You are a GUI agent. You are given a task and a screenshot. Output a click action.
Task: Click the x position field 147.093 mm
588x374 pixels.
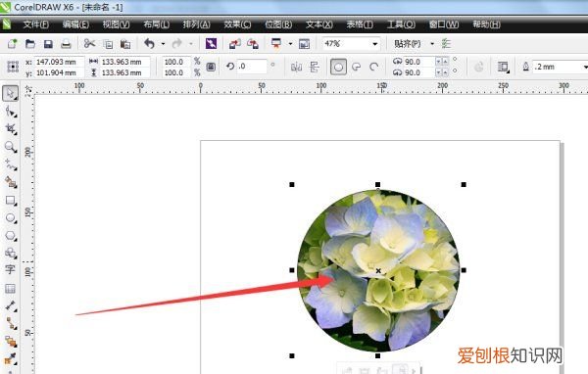(59, 62)
